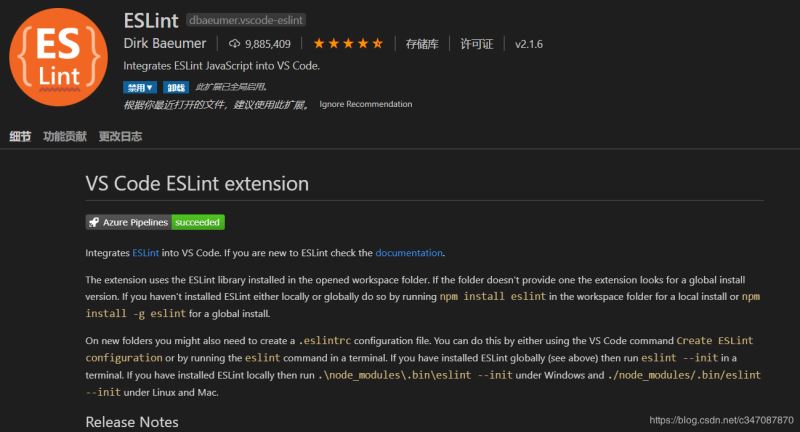The image size is (800, 432).
Task: Click the rocket icon in Azure Pipelines badge
Action: coord(94,222)
